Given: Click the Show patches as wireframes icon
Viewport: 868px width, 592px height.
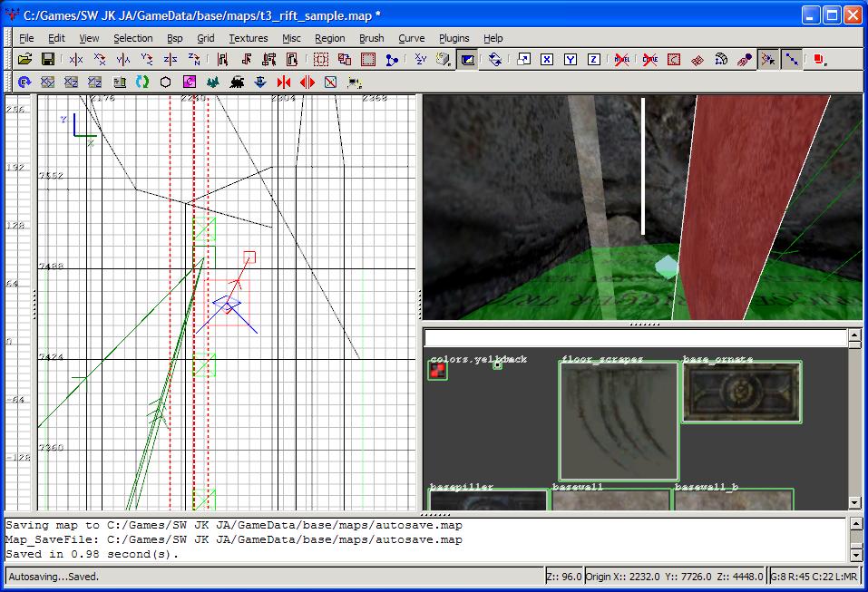Looking at the screenshot, I should (697, 59).
